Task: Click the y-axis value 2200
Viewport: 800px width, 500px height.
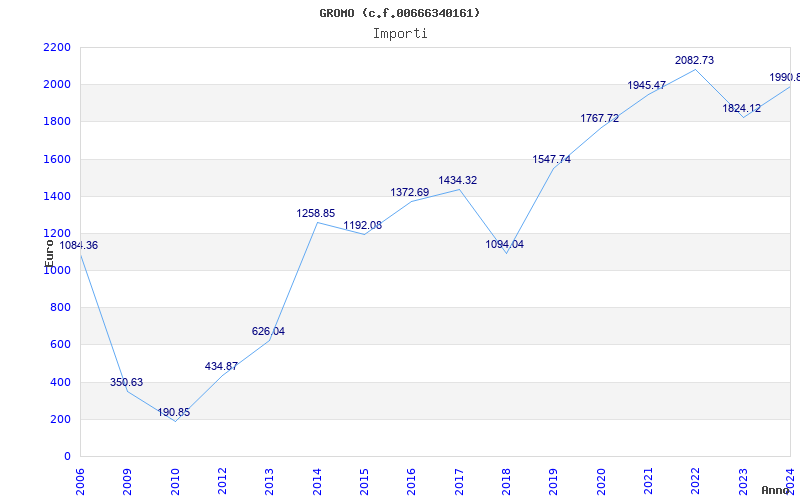Action: tap(57, 47)
